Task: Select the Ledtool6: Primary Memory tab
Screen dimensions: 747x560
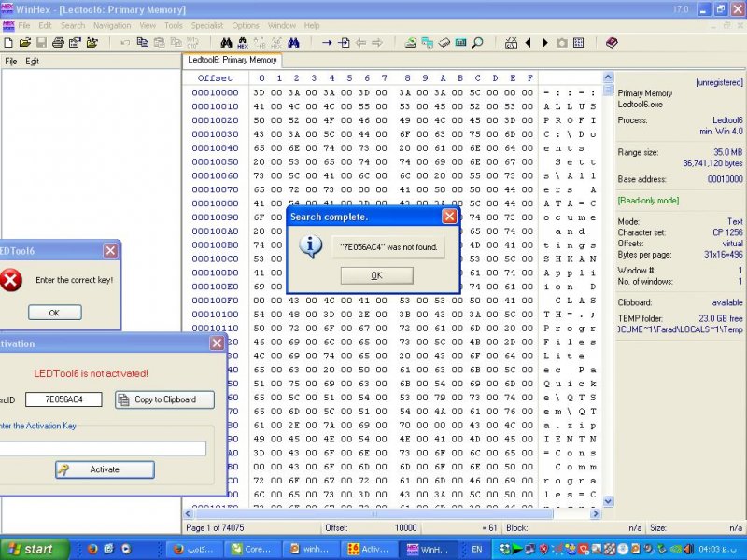Action: pos(232,60)
